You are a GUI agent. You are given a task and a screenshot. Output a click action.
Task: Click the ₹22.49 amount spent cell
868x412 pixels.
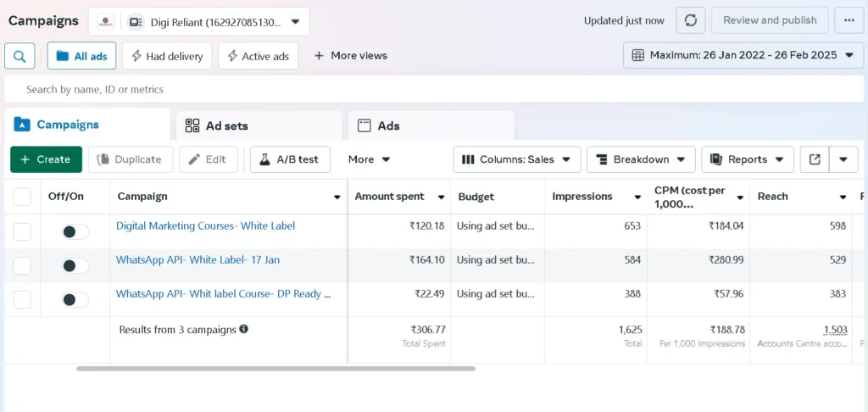429,294
